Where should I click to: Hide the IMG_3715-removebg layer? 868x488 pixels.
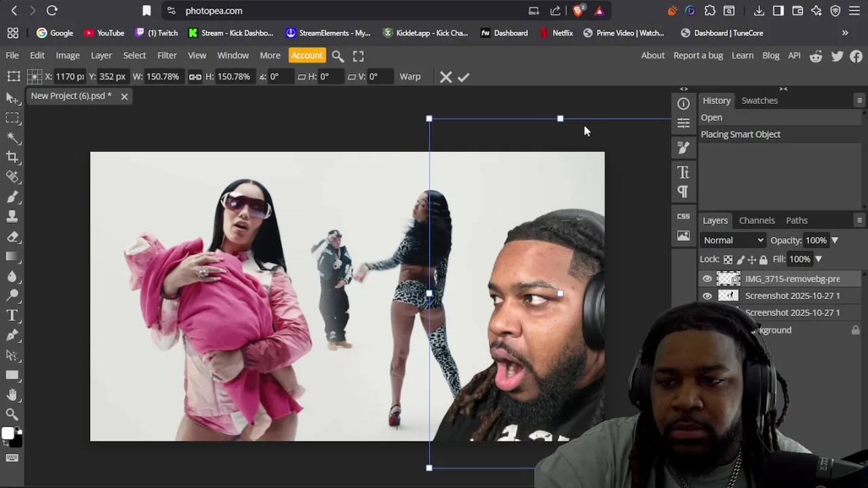707,279
